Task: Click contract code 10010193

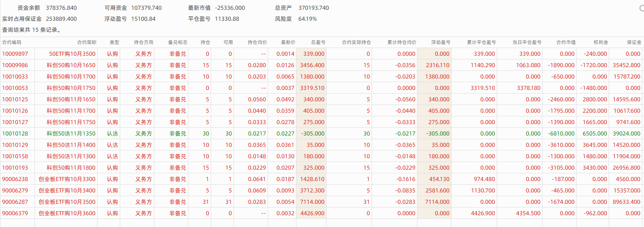Action: click(x=15, y=168)
